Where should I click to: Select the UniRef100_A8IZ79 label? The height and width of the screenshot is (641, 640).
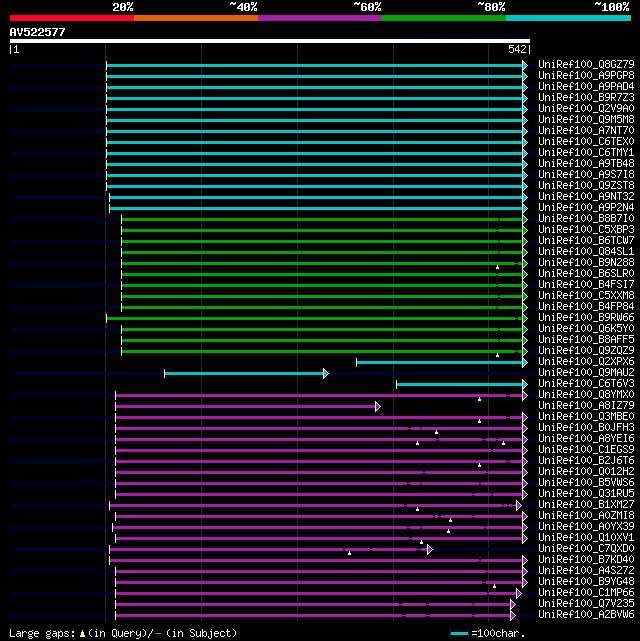(x=586, y=406)
